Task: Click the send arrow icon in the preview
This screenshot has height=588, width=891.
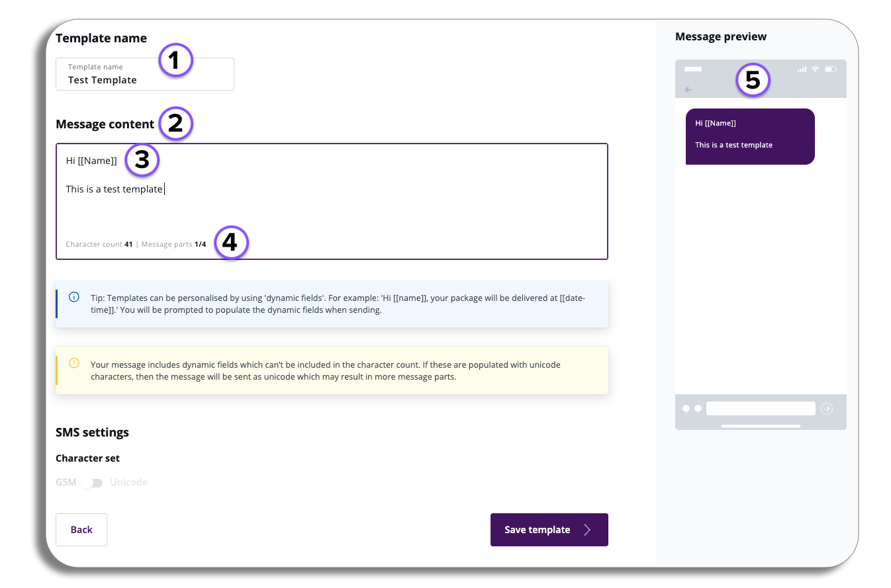Action: point(826,409)
